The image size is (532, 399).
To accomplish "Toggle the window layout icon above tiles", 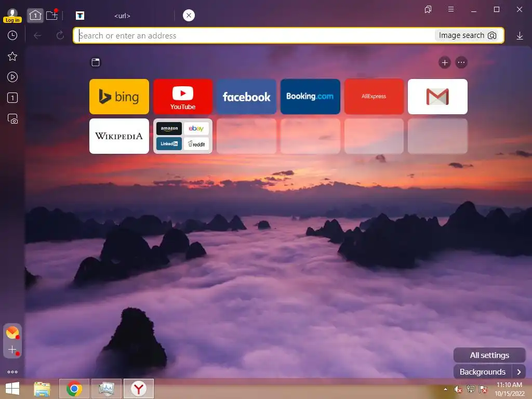I will point(96,62).
